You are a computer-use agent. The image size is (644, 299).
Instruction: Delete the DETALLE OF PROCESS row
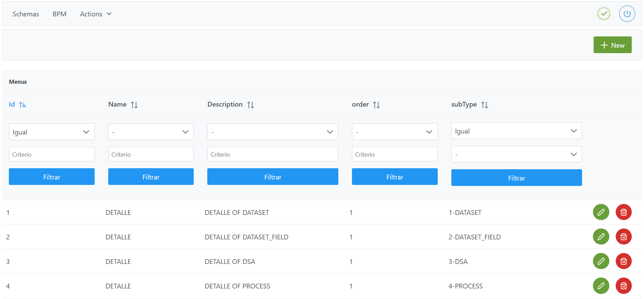(x=623, y=286)
